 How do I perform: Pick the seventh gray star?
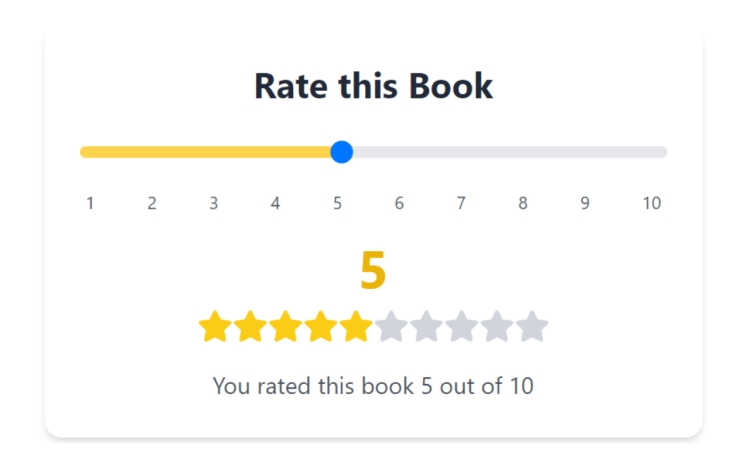427,326
